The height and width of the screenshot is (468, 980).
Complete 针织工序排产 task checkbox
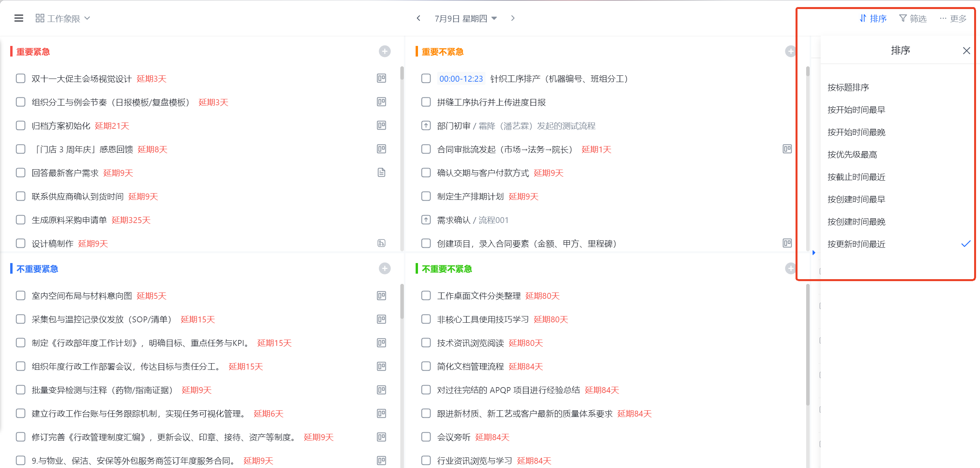[x=426, y=79]
